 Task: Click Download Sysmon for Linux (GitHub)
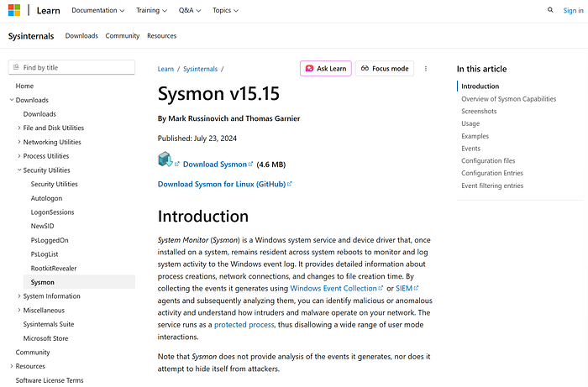coord(224,185)
